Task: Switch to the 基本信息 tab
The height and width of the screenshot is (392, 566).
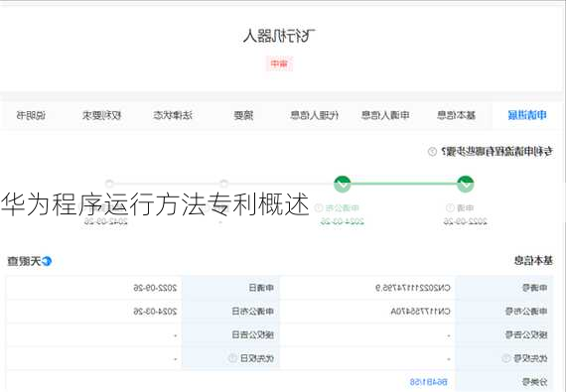Action: point(456,115)
